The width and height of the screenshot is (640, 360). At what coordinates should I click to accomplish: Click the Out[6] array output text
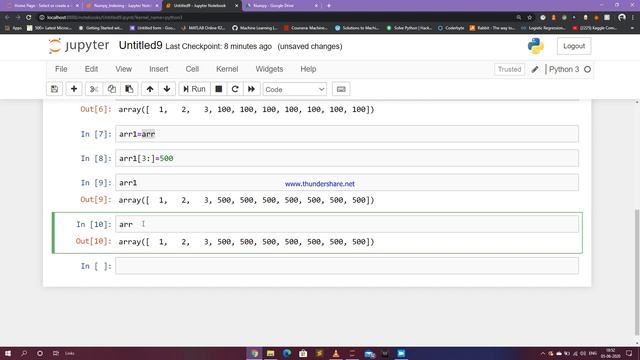click(x=246, y=109)
